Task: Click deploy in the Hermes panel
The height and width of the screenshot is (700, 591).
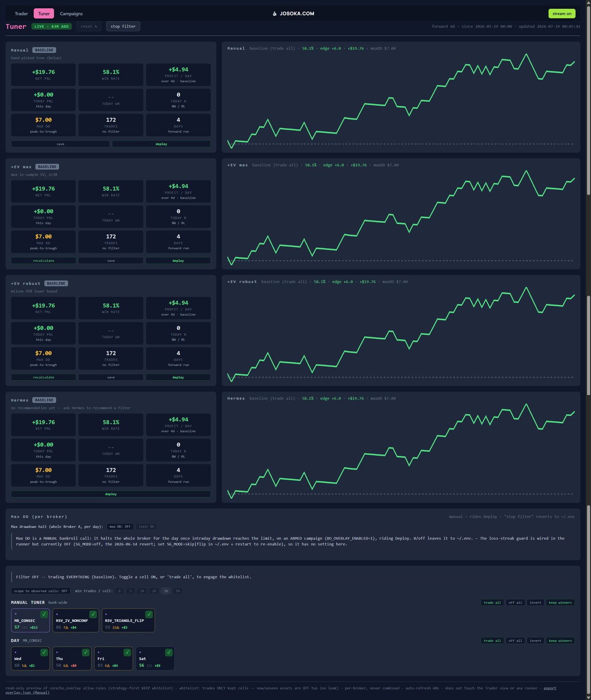Action: (x=111, y=494)
